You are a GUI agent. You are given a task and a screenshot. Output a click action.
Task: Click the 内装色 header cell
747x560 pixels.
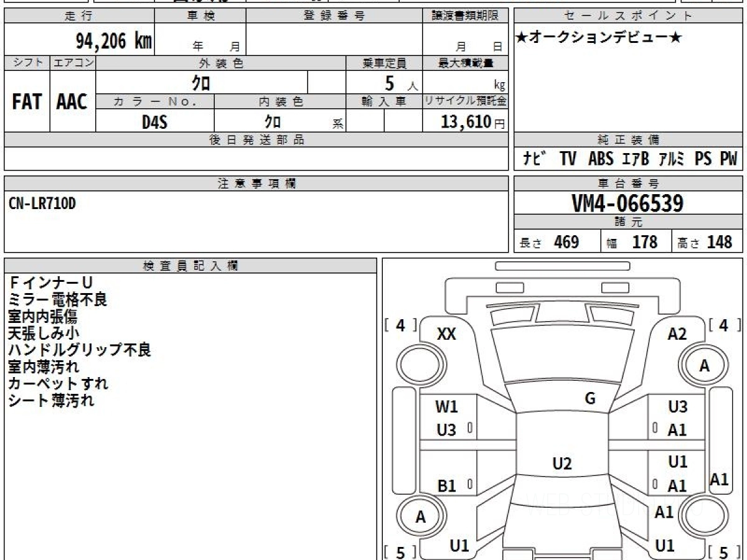[280, 101]
